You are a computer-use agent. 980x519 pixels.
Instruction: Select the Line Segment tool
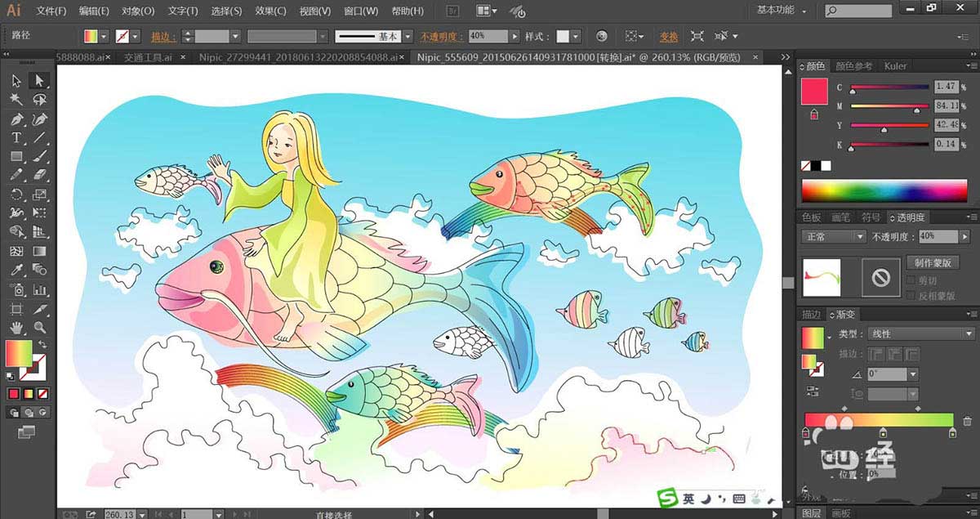(38, 138)
